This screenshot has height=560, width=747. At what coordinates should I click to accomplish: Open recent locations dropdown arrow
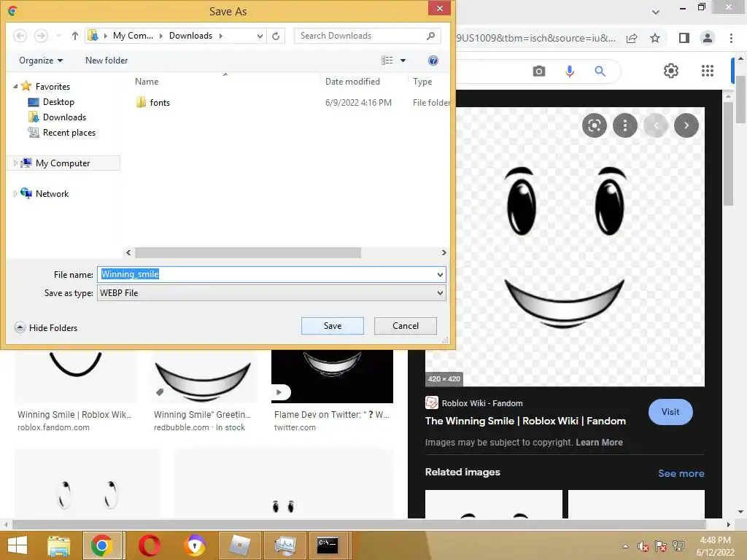click(58, 36)
